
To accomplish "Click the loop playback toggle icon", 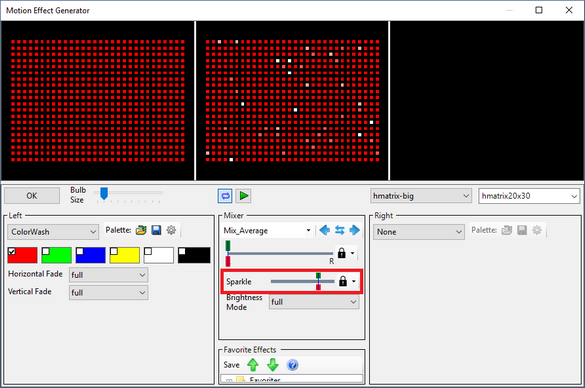I will (225, 196).
